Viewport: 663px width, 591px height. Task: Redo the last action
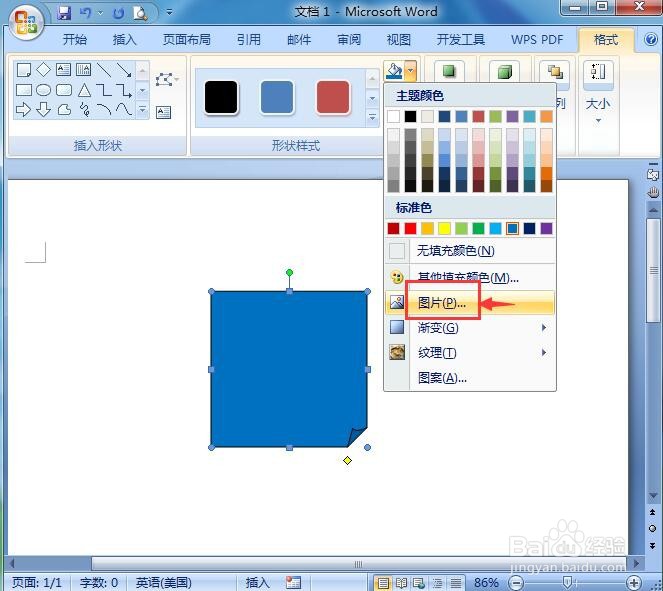119,13
